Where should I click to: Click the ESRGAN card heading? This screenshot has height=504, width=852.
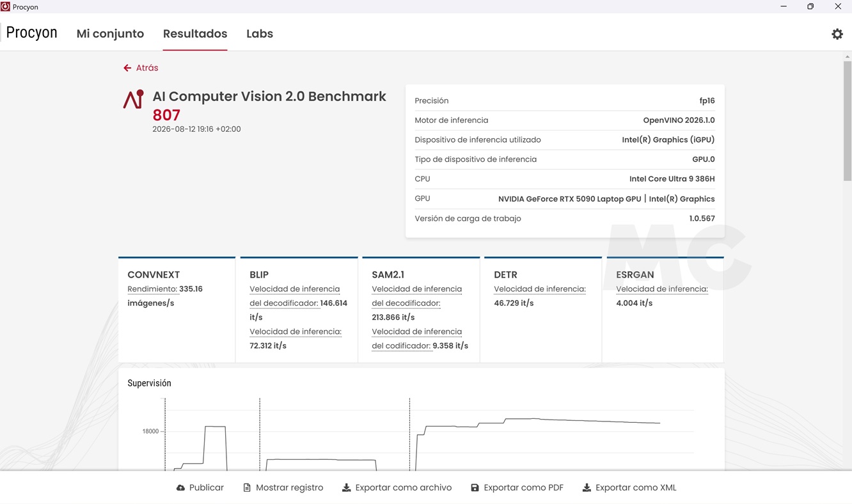[635, 275]
